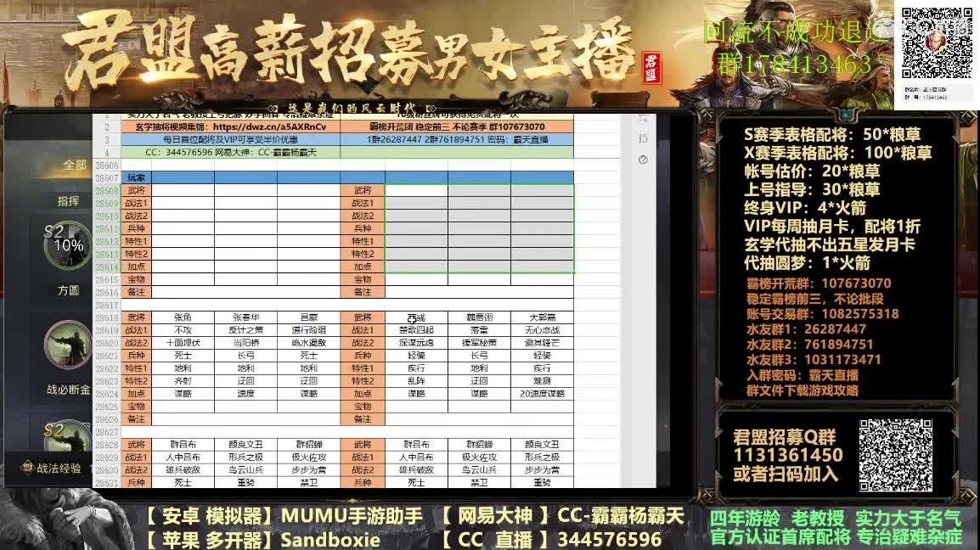Click the cell containing 步步为营 in left table
The width and height of the screenshot is (980, 550).
coord(309,470)
